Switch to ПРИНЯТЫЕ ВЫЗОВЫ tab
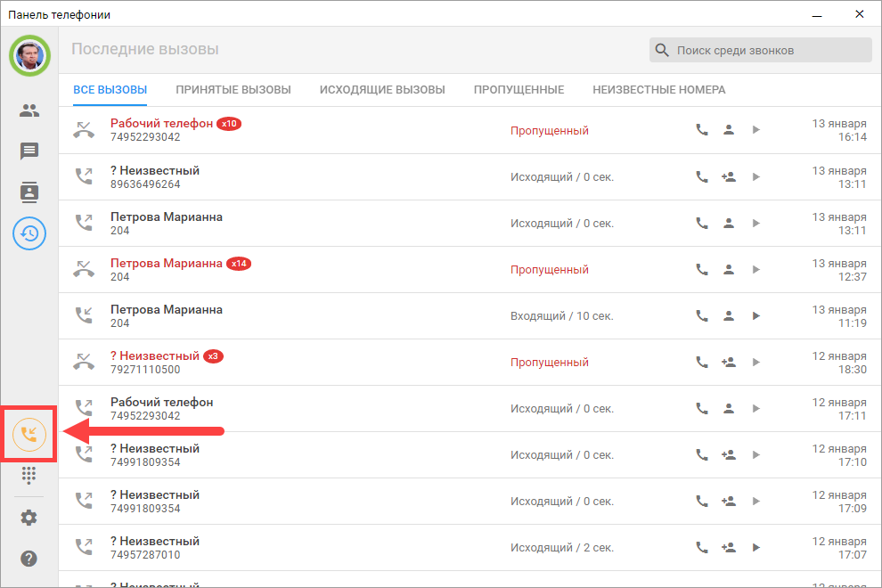 point(233,90)
